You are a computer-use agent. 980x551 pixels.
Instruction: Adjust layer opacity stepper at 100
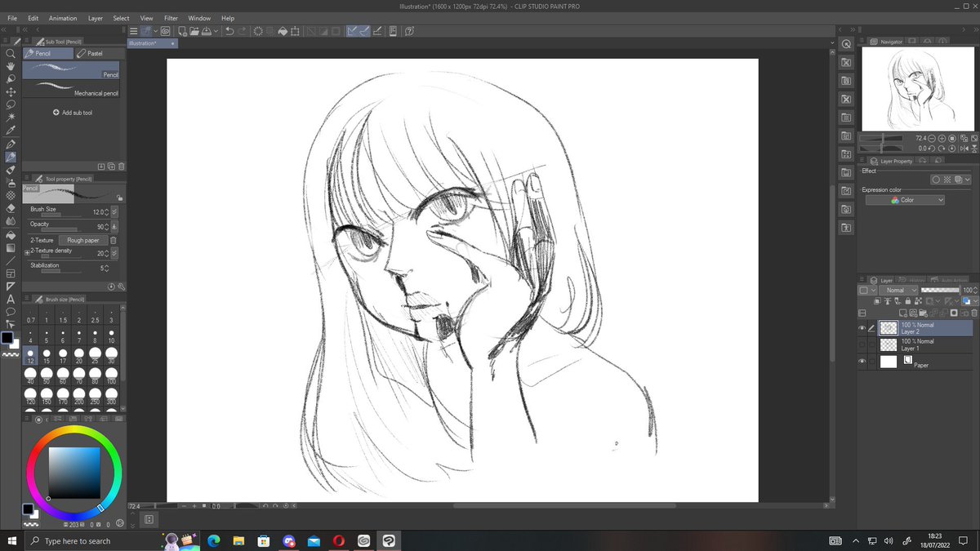click(x=976, y=290)
